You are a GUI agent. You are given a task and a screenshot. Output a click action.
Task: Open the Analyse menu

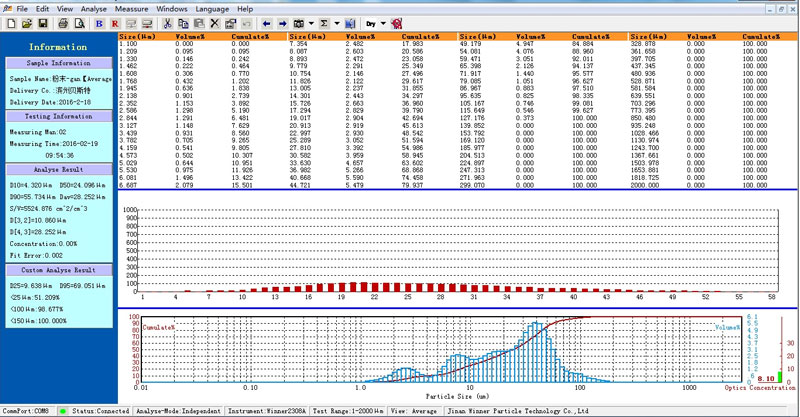click(x=93, y=7)
